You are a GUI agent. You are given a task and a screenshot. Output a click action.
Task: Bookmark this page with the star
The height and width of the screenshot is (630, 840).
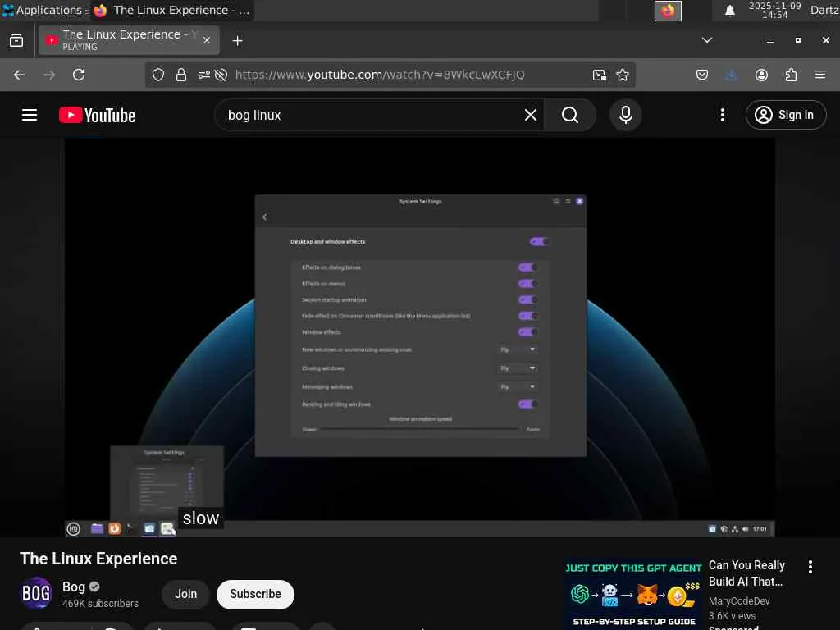[623, 75]
